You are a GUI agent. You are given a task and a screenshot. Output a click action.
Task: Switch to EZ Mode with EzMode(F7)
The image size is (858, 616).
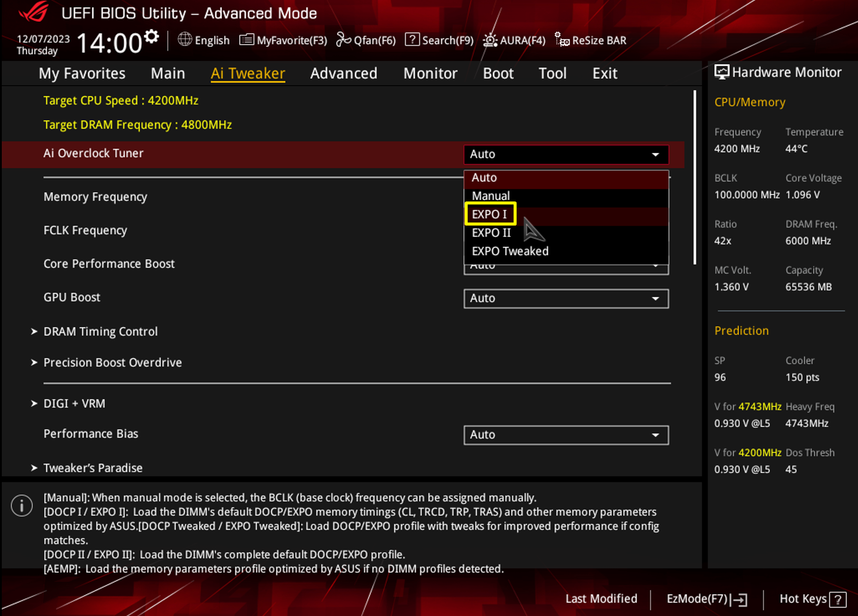(706, 599)
